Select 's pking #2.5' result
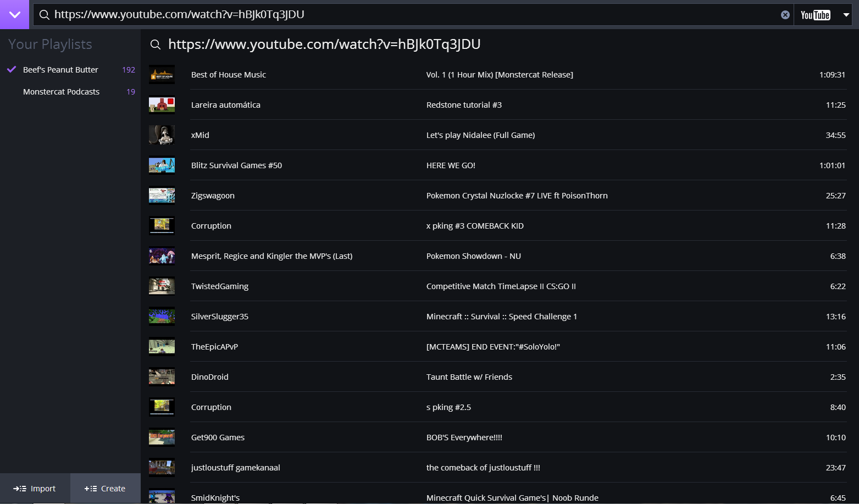 click(x=448, y=407)
